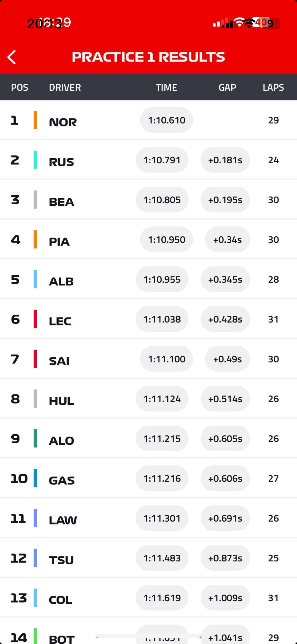The image size is (297, 644).
Task: Select the DRIVER column header
Action: point(65,87)
